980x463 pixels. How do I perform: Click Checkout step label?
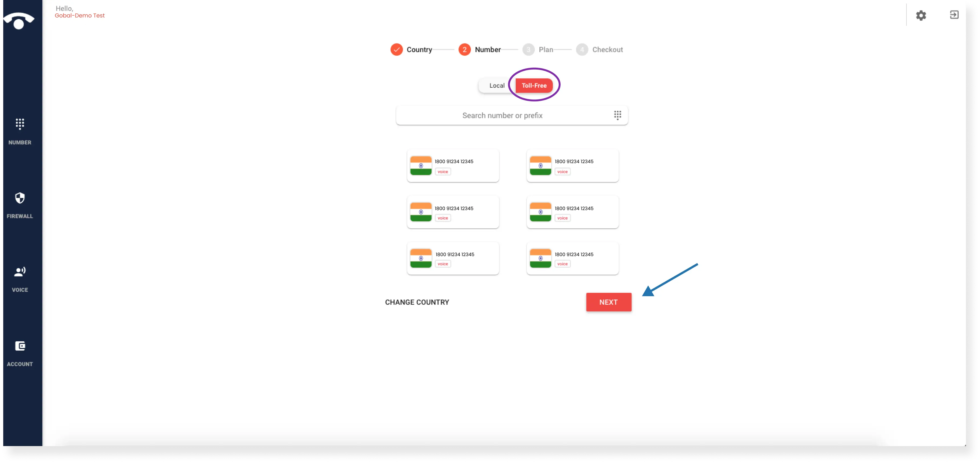tap(607, 49)
